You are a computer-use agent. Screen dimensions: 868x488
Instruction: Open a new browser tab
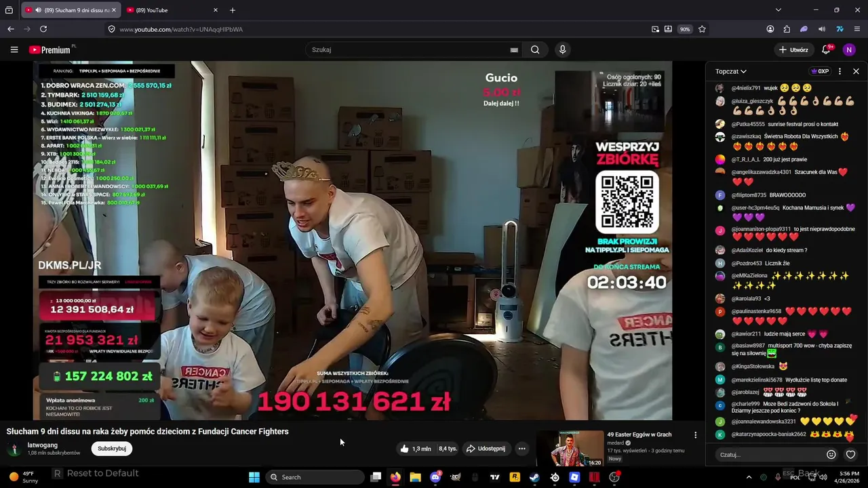[x=233, y=10]
